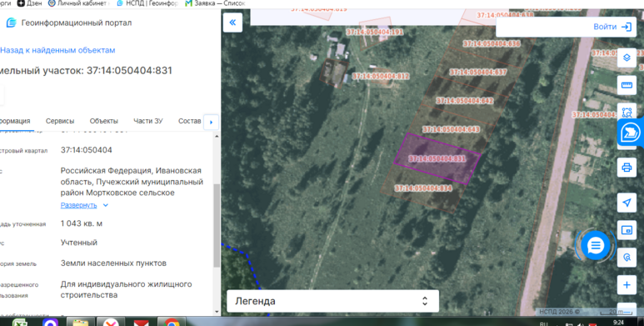Locate my position with arrow icon
The height and width of the screenshot is (326, 644).
click(x=627, y=203)
